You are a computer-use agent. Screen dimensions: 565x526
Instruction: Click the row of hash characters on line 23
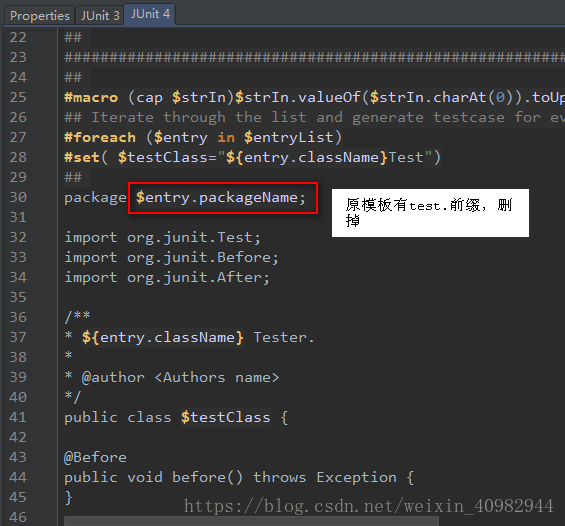point(314,57)
